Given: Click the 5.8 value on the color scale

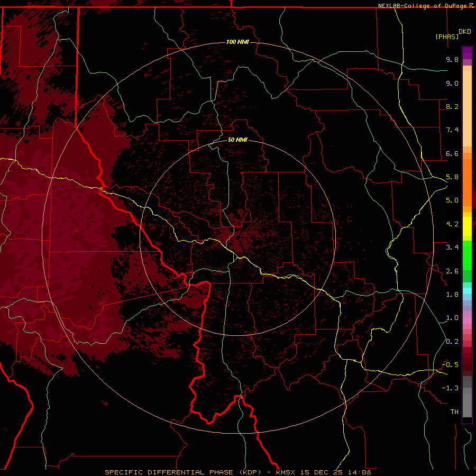Looking at the screenshot, I should 452,177.
